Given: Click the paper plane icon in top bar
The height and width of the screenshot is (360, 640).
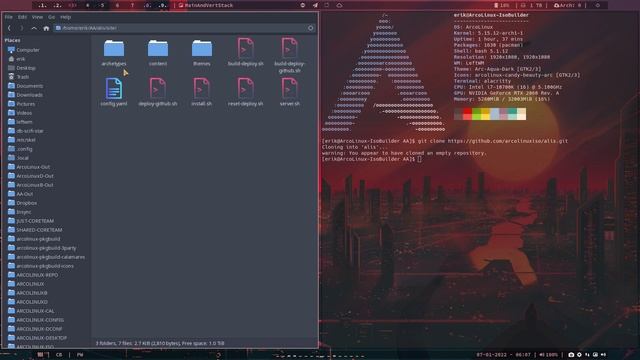Looking at the screenshot, I should [x=315, y=5].
